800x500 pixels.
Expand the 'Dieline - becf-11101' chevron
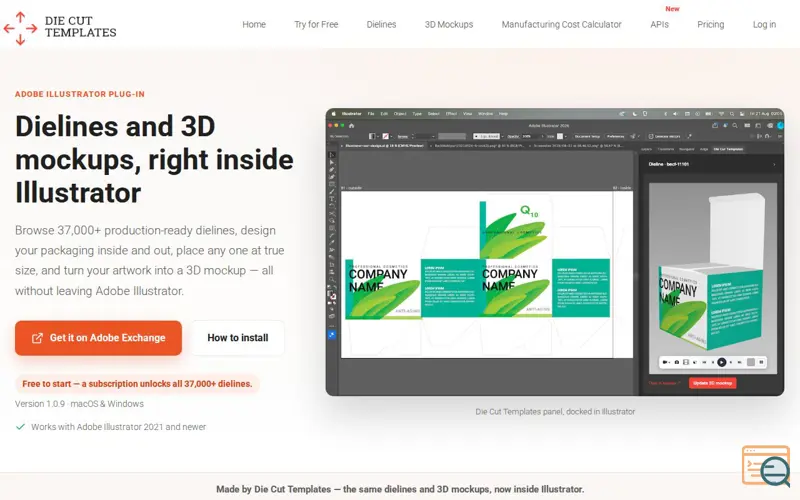pos(774,164)
